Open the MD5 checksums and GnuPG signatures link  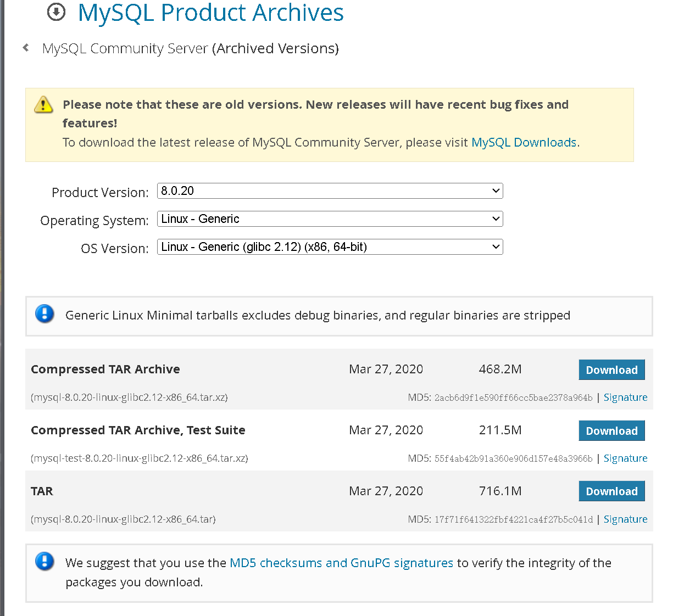click(x=340, y=563)
